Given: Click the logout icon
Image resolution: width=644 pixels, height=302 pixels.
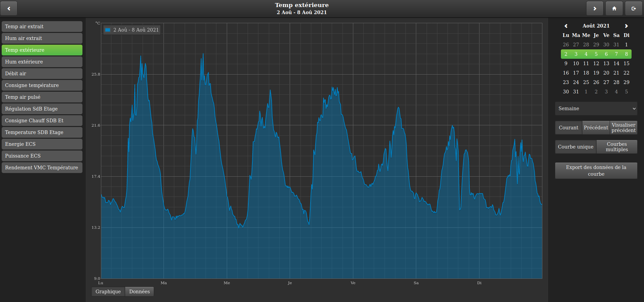Looking at the screenshot, I should point(634,9).
